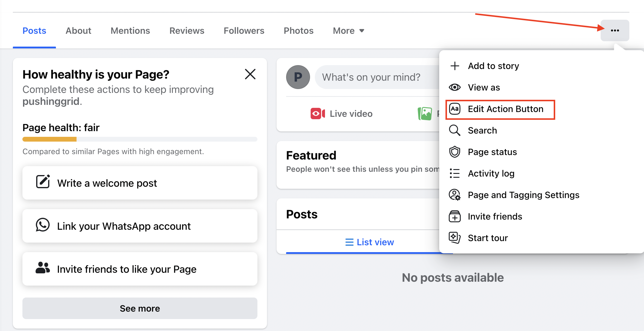Click the Invite friends menu icon

tap(455, 216)
